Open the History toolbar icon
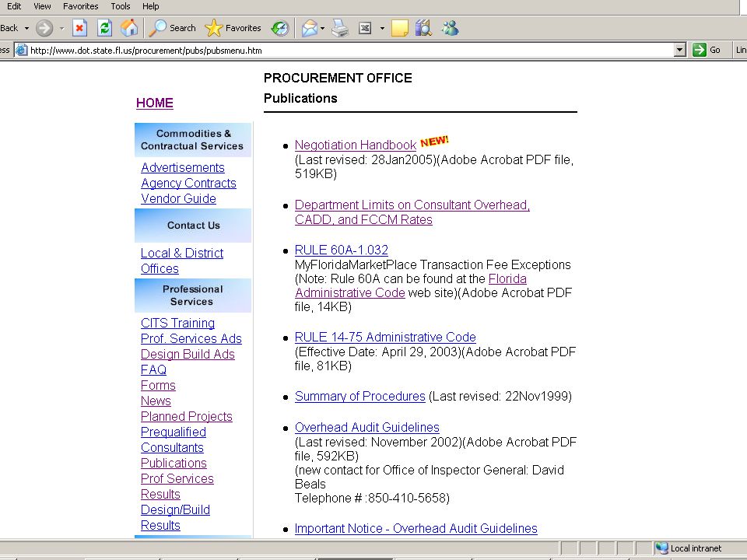 (279, 28)
